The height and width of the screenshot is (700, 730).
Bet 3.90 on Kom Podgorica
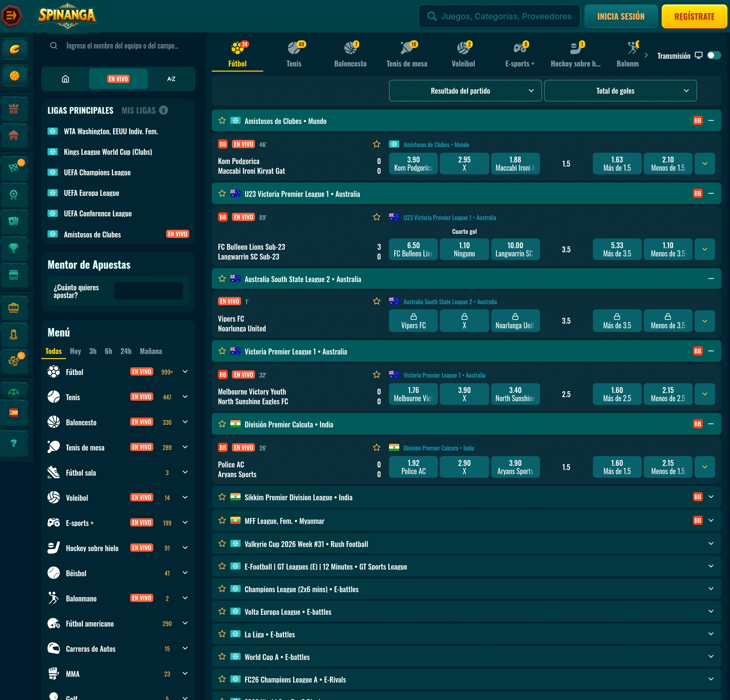click(413, 164)
